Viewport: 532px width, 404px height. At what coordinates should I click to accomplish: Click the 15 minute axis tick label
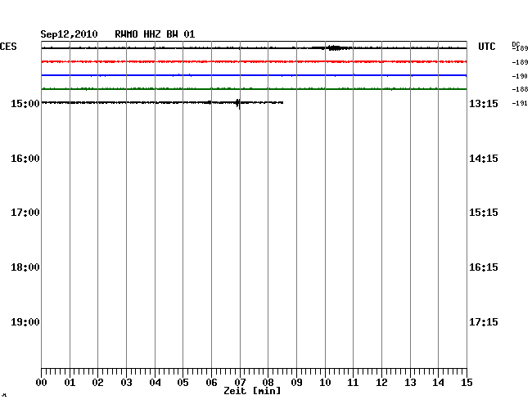coord(467,383)
